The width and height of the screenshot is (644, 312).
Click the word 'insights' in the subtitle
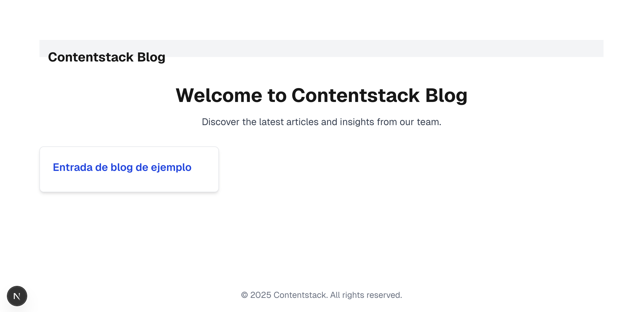(x=357, y=122)
